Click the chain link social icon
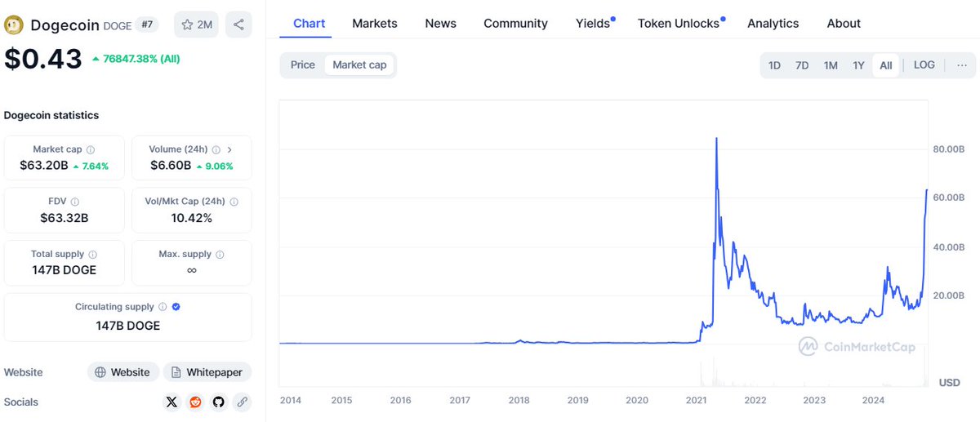 242,402
